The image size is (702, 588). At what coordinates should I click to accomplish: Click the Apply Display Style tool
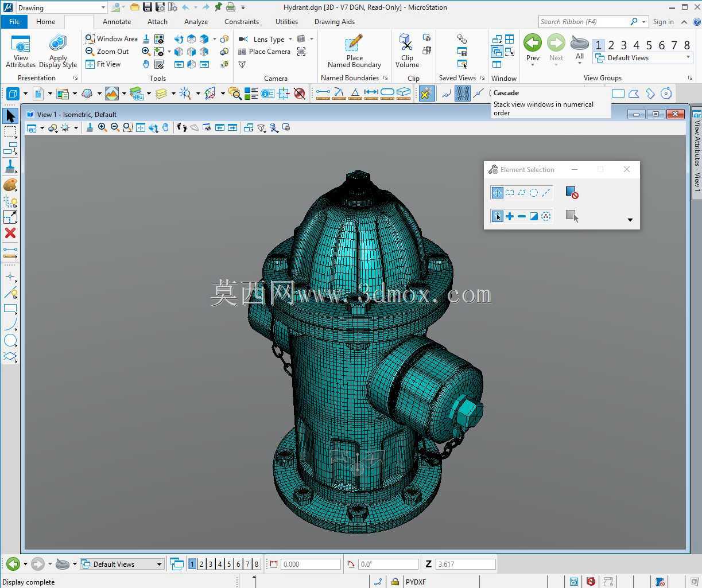pyautogui.click(x=58, y=51)
